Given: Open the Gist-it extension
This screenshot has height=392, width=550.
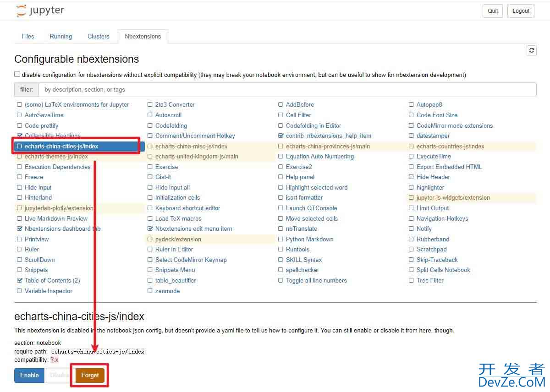Looking at the screenshot, I should 163,177.
